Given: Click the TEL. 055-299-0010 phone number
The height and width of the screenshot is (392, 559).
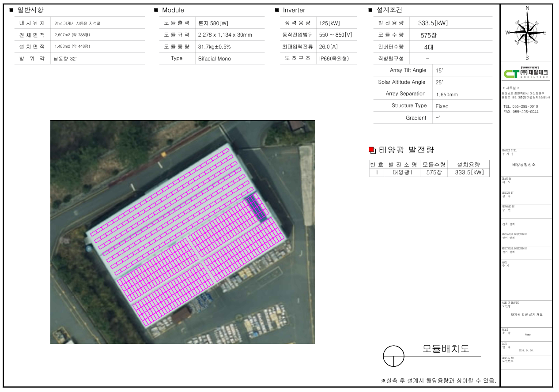Looking at the screenshot, I should point(521,106).
